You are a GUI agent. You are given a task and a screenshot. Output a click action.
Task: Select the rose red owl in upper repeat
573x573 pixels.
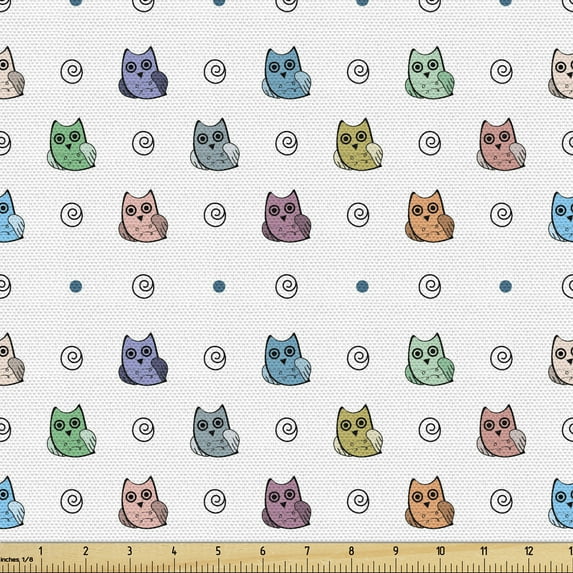click(501, 145)
